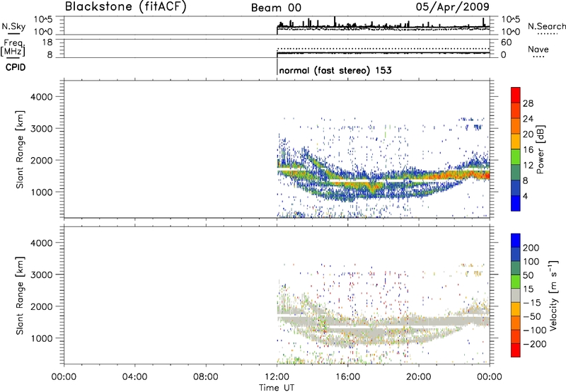
Task: Click the red segment of Power colorbar
Action: [516, 96]
